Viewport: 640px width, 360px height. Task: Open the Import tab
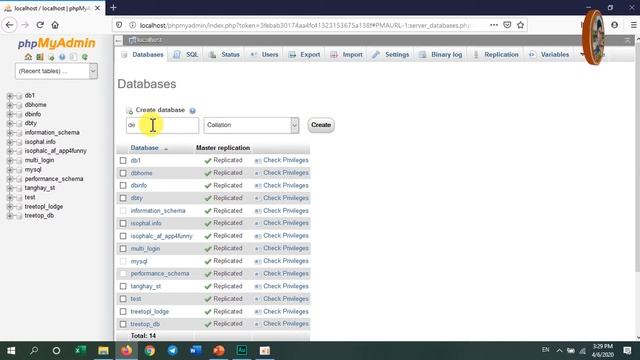[x=347, y=54]
